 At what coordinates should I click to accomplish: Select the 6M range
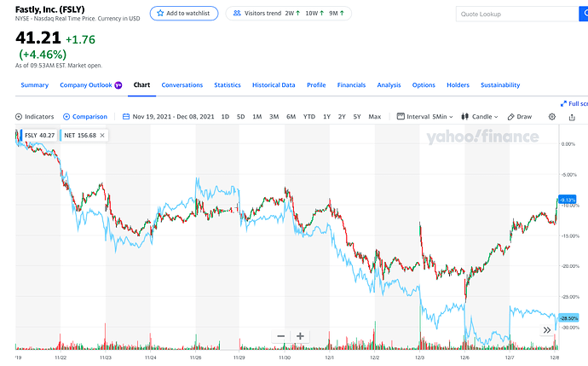click(x=291, y=117)
